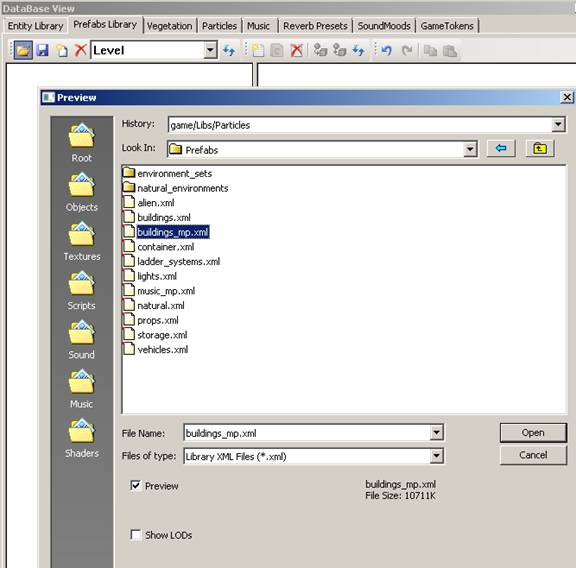The width and height of the screenshot is (576, 568).
Task: Click the undo arrow in the toolbar
Action: tap(386, 50)
